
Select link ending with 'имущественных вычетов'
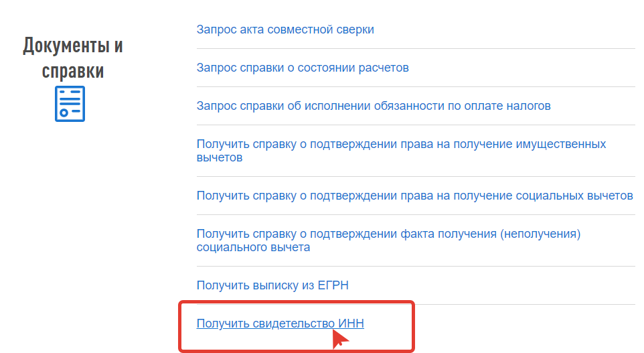pyautogui.click(x=401, y=151)
